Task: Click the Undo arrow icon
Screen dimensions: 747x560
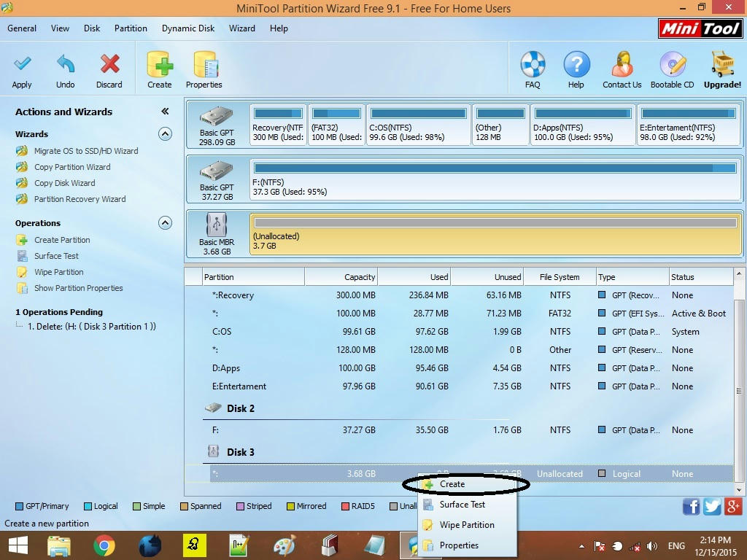Action: coord(65,64)
